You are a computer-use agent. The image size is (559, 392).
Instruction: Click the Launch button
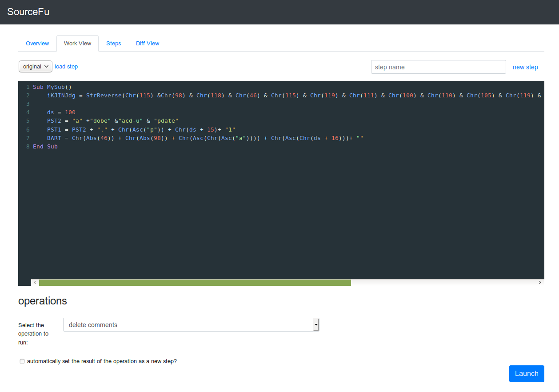pyautogui.click(x=527, y=374)
